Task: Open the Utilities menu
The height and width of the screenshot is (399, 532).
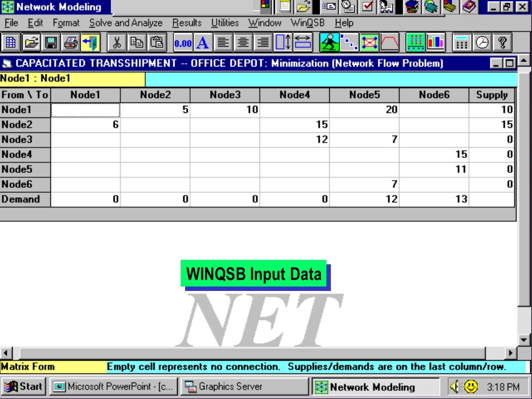Action: coord(225,23)
